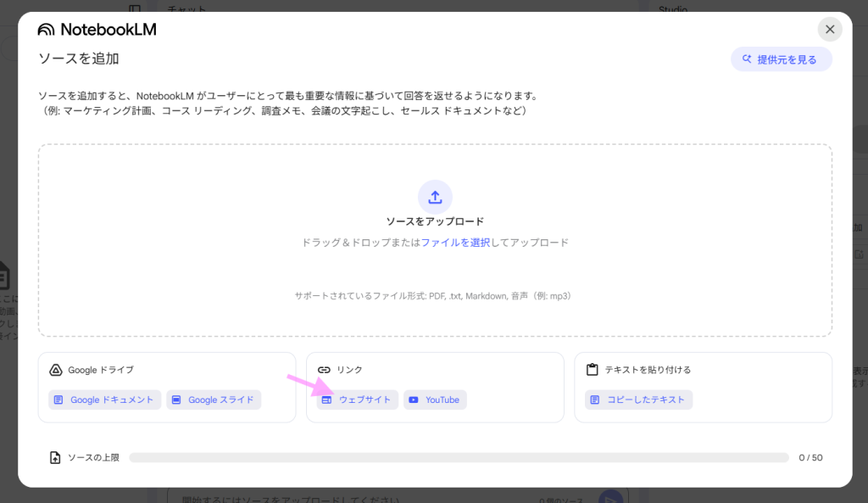Click the ソースをアップロード label

pyautogui.click(x=435, y=221)
